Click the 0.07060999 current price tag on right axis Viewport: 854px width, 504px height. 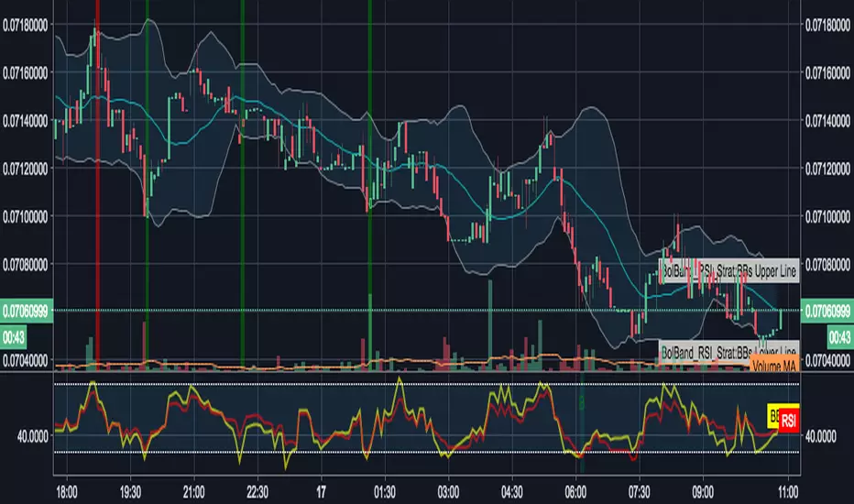point(827,312)
